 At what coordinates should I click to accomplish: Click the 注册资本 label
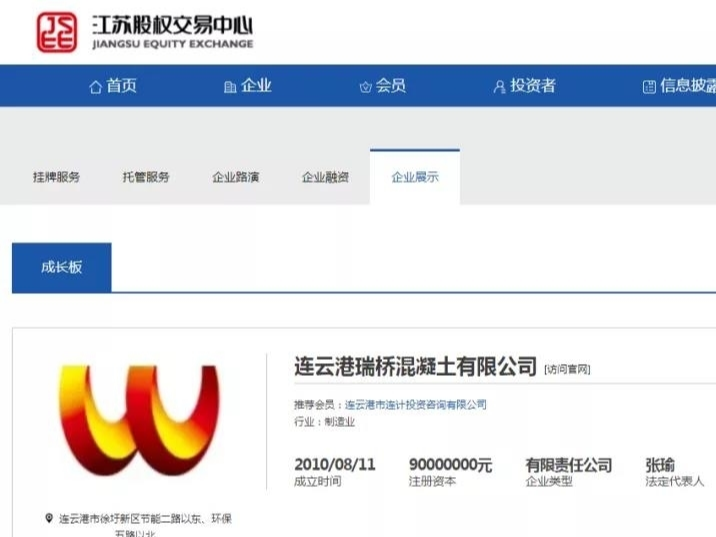[432, 481]
